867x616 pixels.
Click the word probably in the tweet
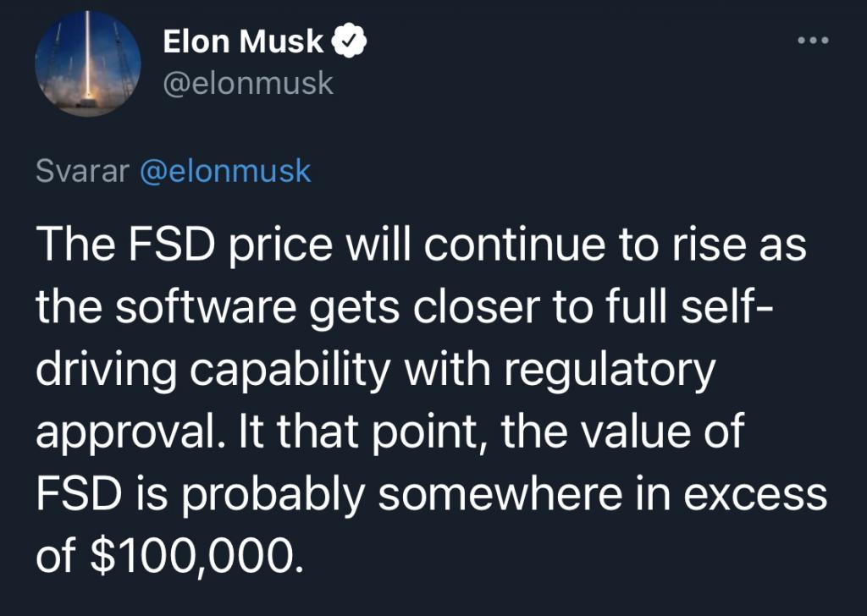273,495
